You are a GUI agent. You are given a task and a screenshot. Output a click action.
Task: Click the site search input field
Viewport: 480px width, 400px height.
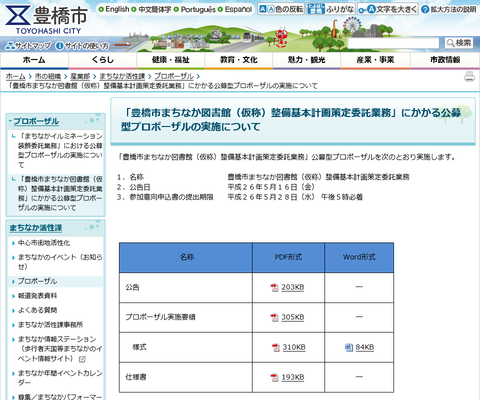point(393,43)
